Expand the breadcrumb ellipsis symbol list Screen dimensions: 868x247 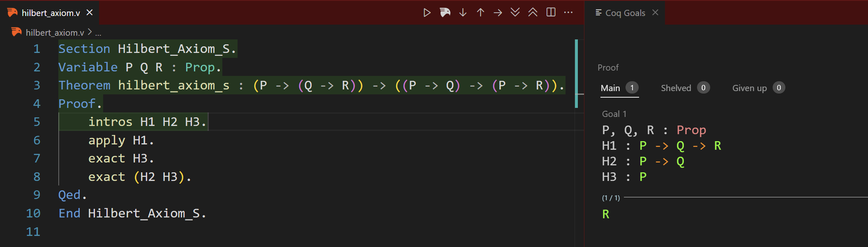click(98, 33)
